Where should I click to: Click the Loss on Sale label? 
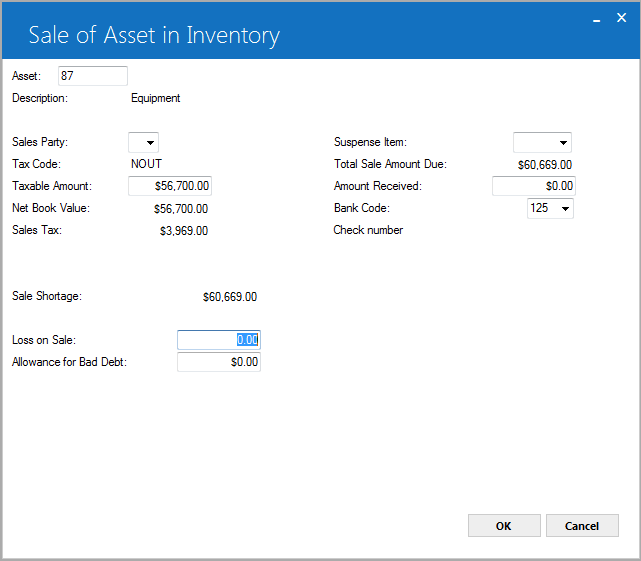pos(44,340)
